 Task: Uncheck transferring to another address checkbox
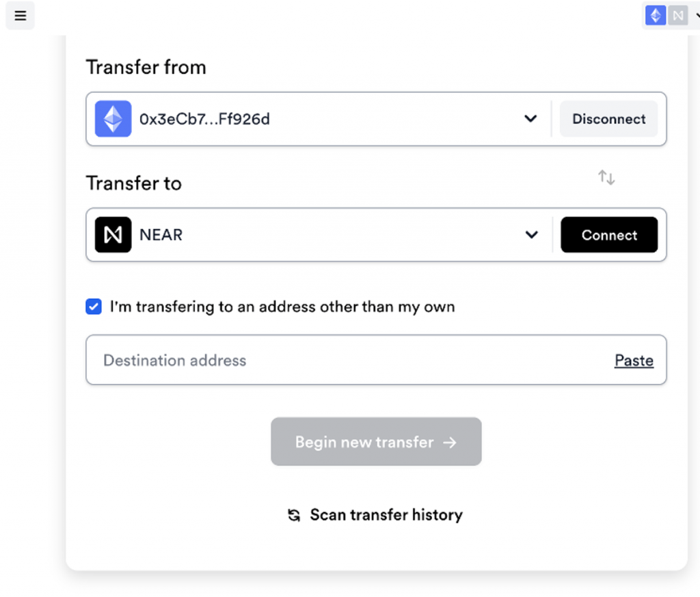94,307
